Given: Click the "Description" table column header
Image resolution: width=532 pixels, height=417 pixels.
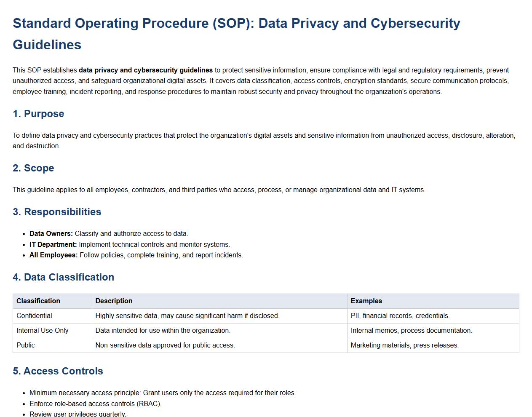Looking at the screenshot, I should [x=114, y=301].
